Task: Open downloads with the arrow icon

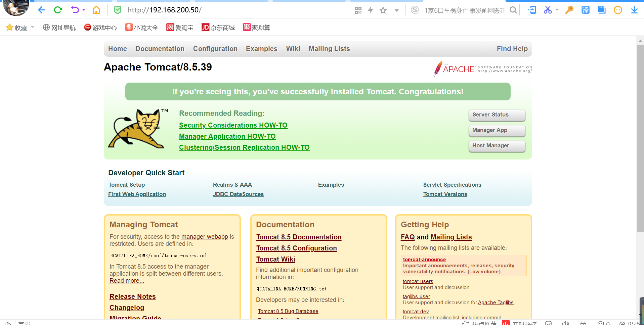Action: (x=634, y=10)
